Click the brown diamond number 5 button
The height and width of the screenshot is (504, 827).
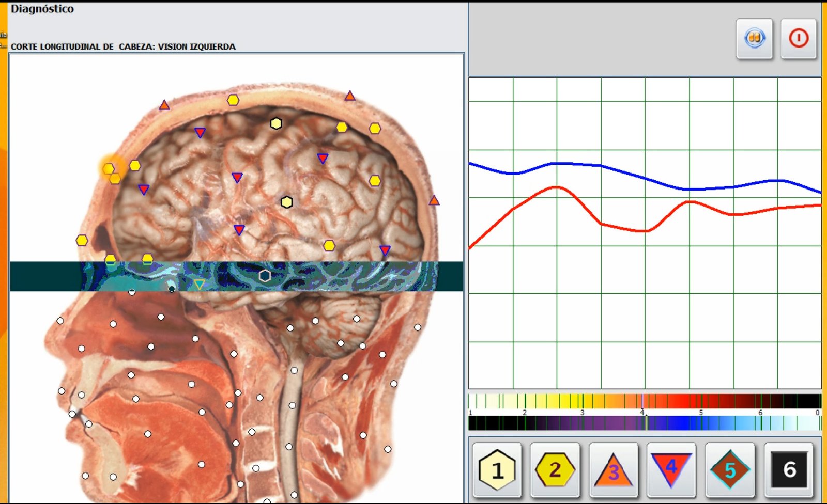coord(729,469)
